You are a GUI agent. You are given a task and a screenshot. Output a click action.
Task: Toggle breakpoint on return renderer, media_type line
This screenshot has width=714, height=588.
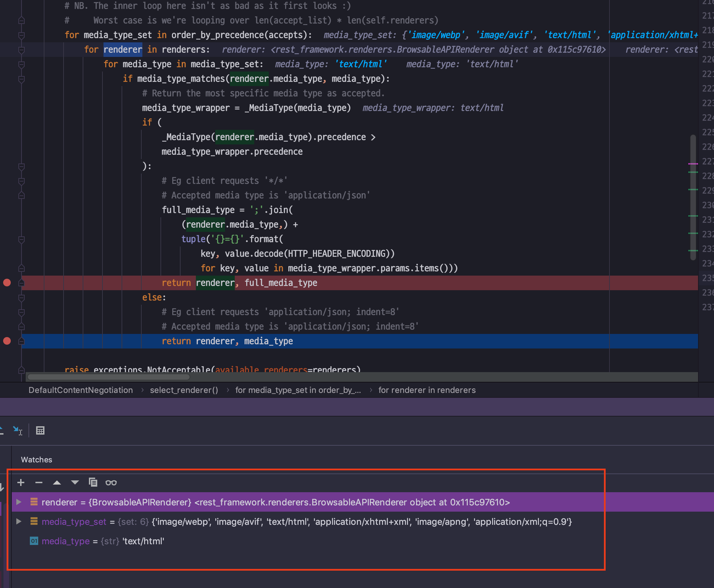(7, 341)
